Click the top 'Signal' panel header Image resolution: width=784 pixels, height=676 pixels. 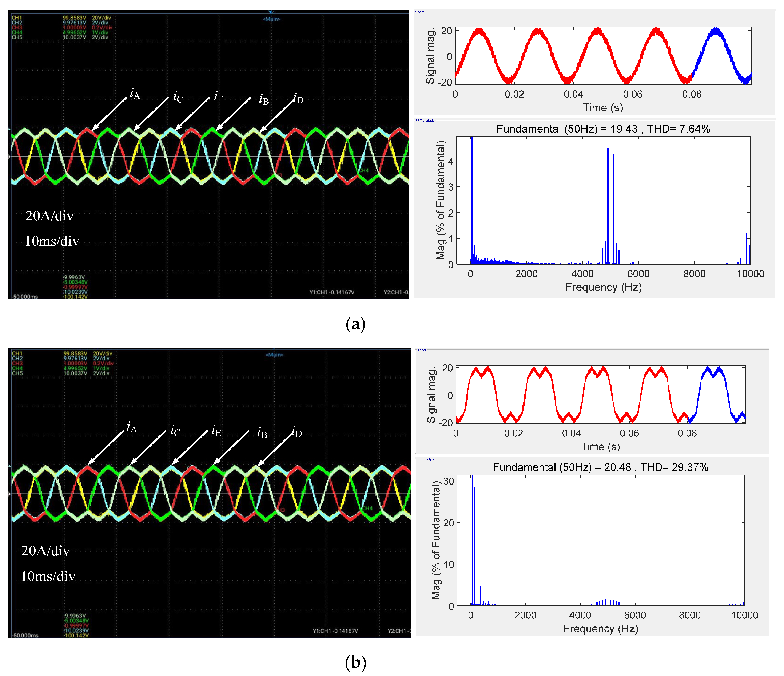[x=420, y=11]
